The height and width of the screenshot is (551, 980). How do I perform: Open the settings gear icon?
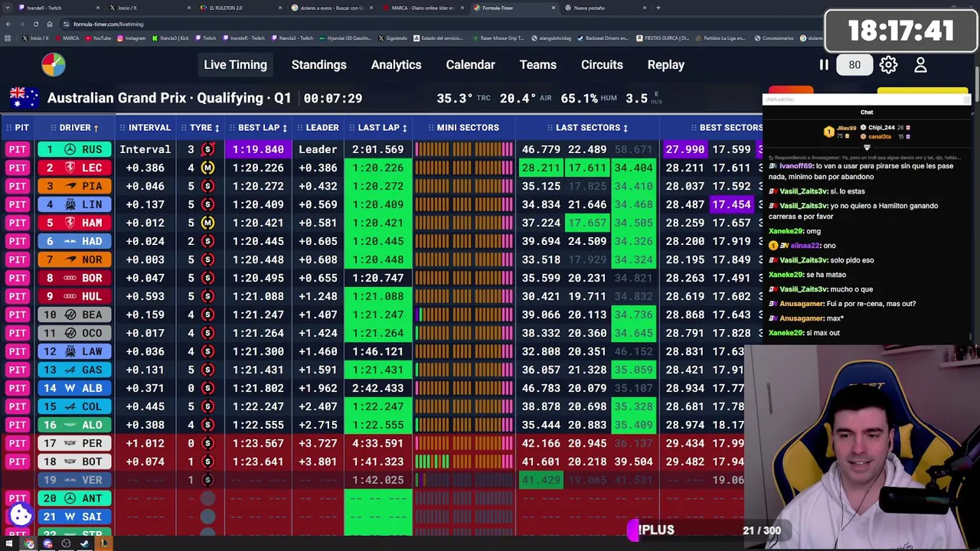(888, 65)
